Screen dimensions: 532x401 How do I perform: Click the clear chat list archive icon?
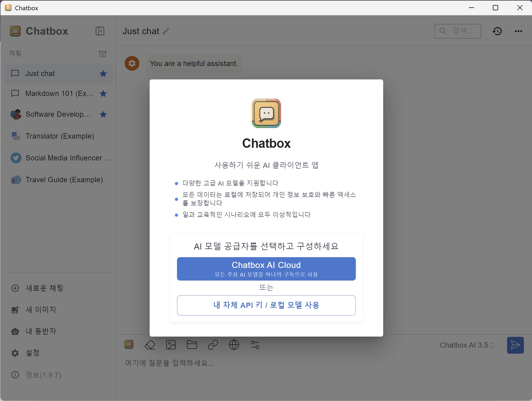tap(102, 54)
